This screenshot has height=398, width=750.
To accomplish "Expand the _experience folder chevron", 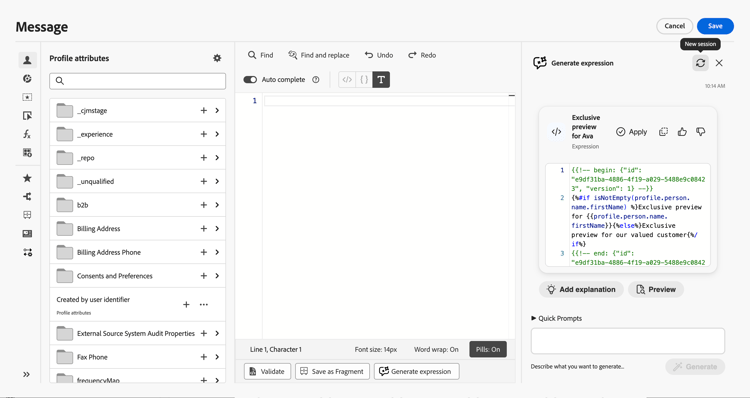I will (x=217, y=134).
